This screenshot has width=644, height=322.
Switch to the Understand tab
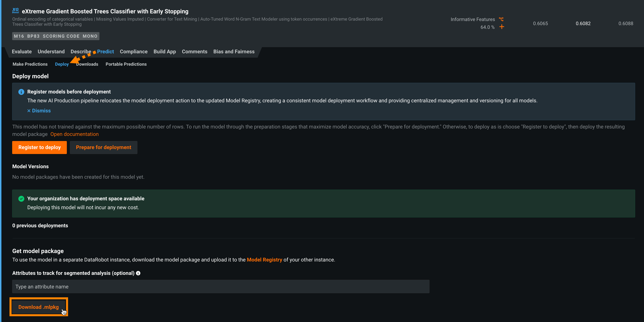(x=51, y=52)
